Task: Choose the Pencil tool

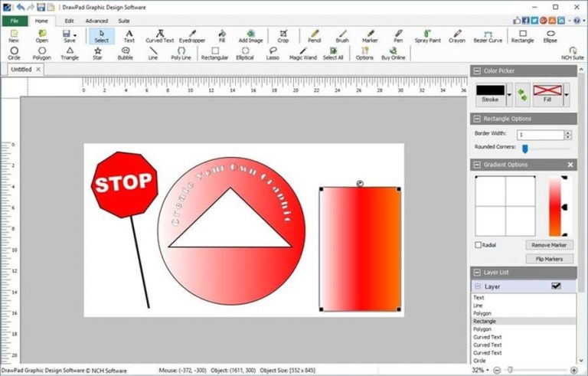Action: click(314, 36)
